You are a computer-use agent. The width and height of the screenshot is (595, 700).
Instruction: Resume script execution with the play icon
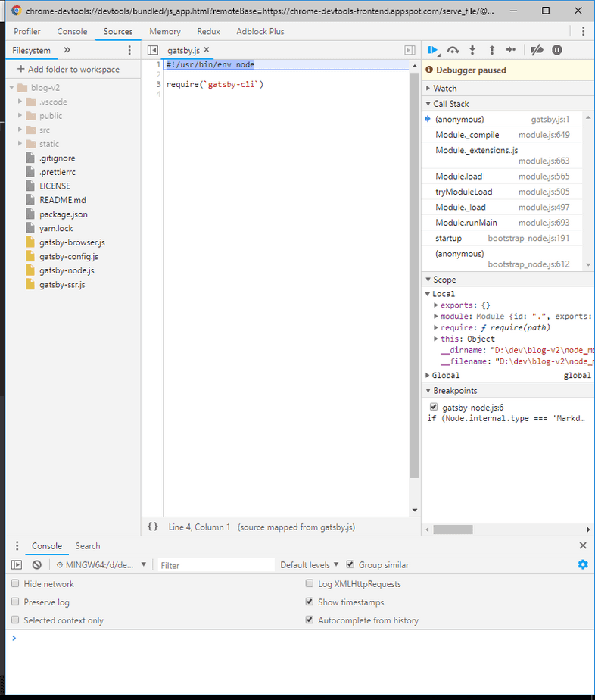point(433,50)
